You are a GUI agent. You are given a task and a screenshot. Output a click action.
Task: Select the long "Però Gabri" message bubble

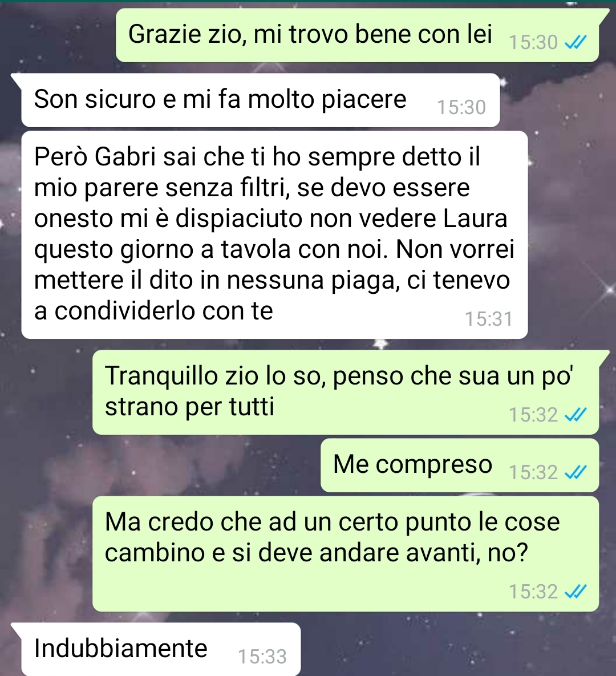(274, 235)
